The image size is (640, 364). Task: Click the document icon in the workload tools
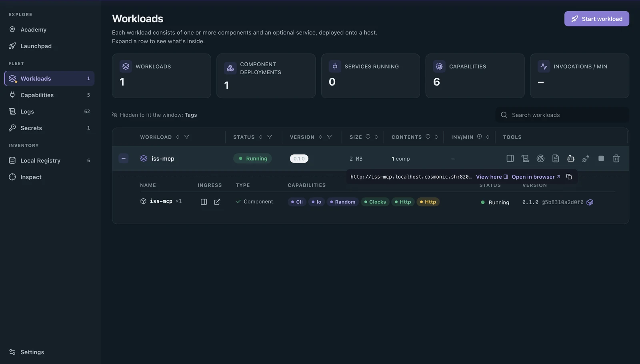(x=556, y=159)
